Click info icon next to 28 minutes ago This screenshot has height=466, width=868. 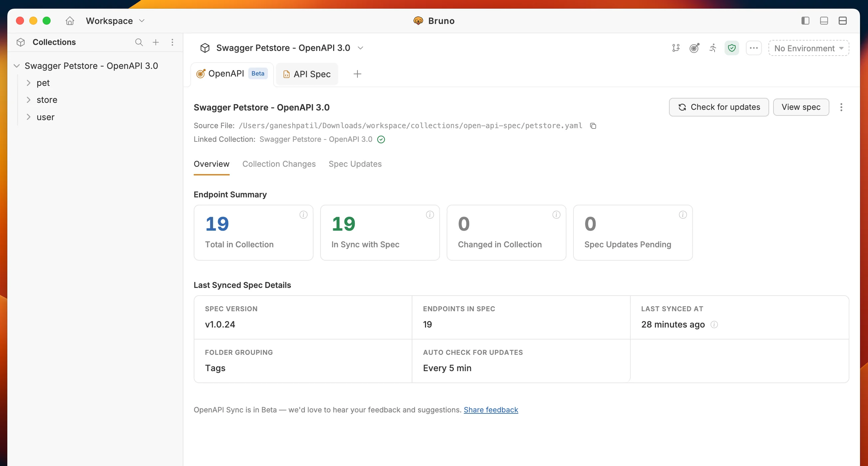pyautogui.click(x=714, y=325)
